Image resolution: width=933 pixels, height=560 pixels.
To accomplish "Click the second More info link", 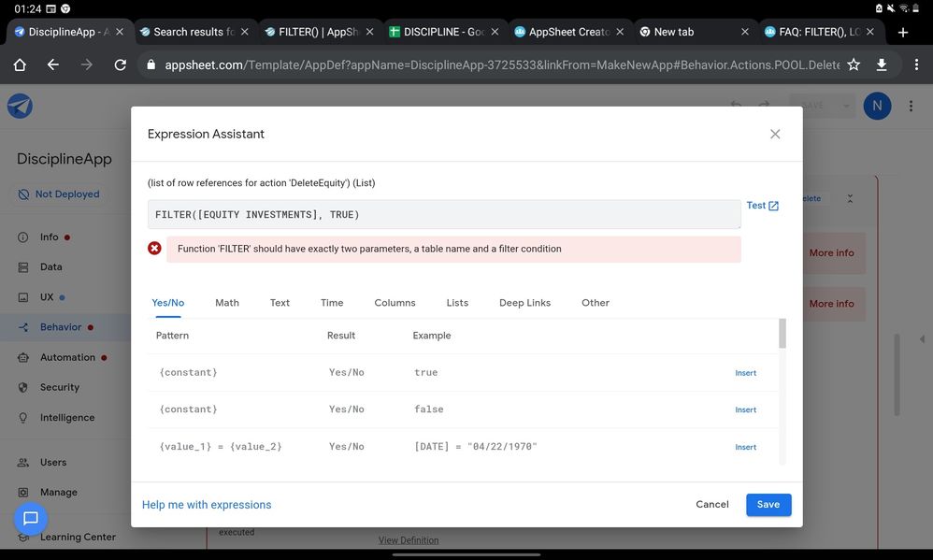I will tap(831, 304).
